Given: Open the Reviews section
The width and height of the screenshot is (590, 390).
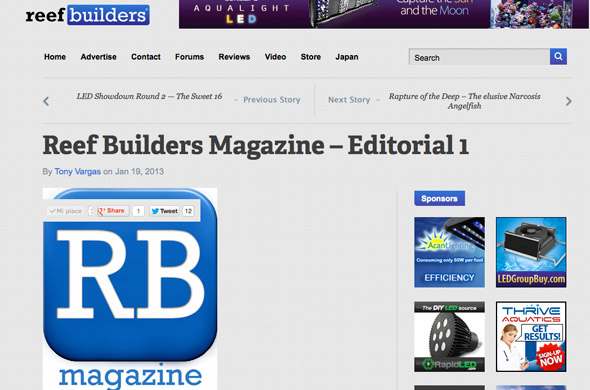Looking at the screenshot, I should (234, 57).
